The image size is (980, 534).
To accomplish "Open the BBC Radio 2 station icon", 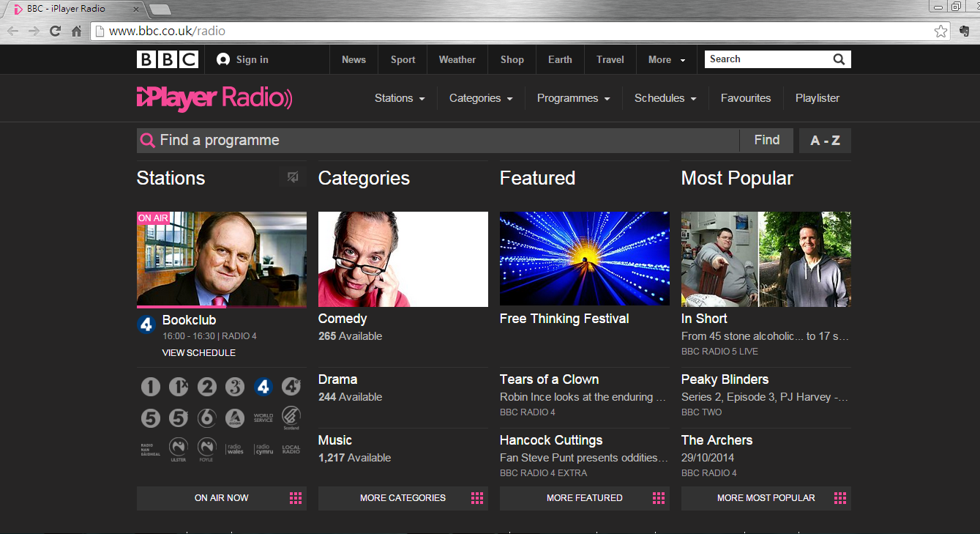I will tap(207, 387).
